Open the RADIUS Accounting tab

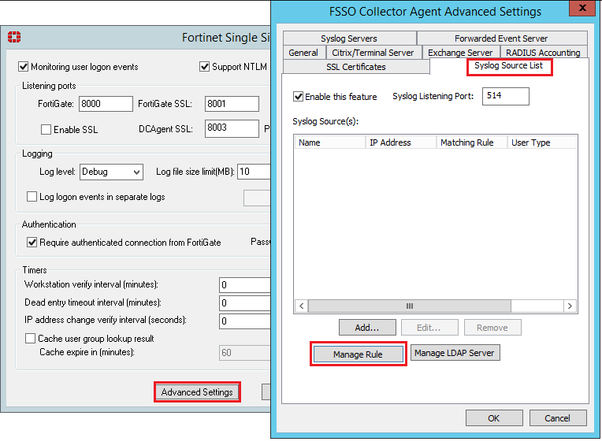(543, 53)
